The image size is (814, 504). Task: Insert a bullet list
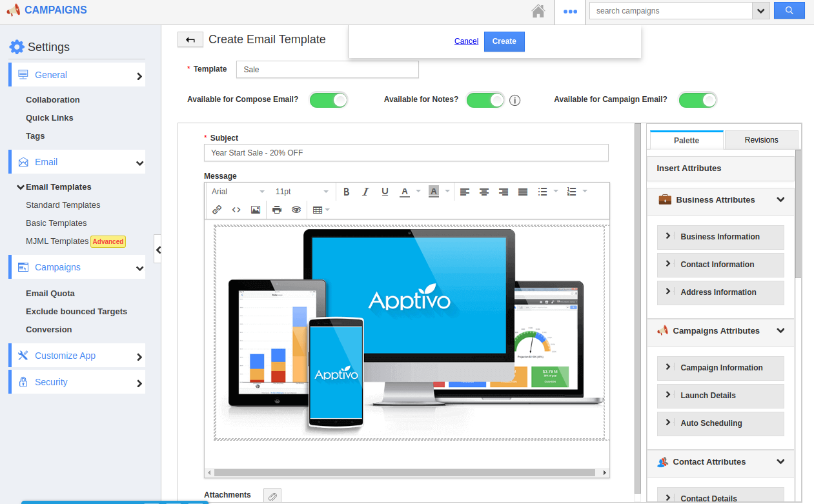pyautogui.click(x=542, y=192)
